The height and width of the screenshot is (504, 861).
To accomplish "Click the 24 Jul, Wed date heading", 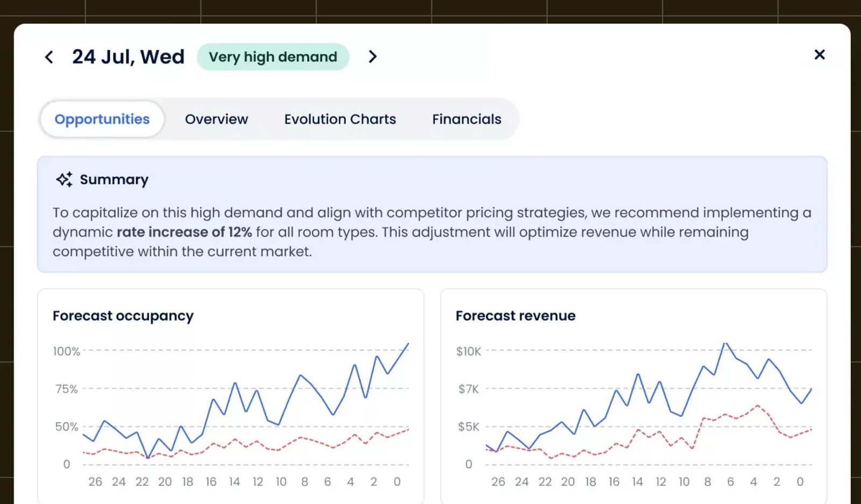I will click(x=128, y=56).
